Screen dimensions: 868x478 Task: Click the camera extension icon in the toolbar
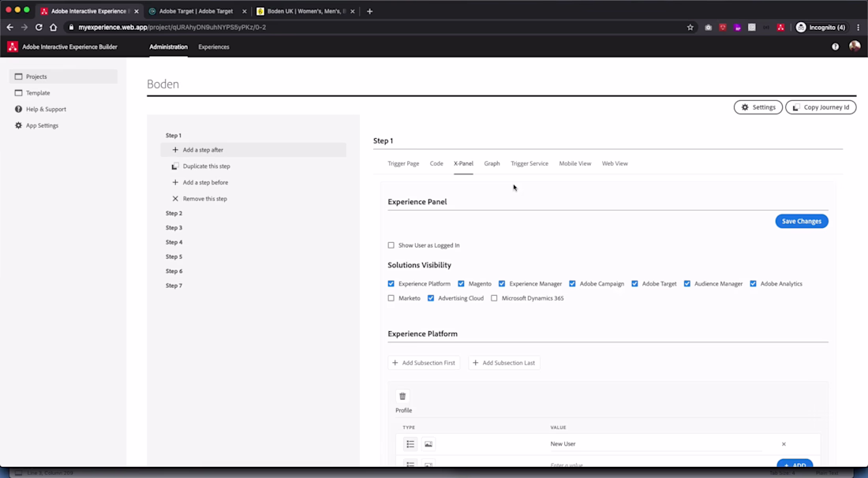(x=708, y=27)
